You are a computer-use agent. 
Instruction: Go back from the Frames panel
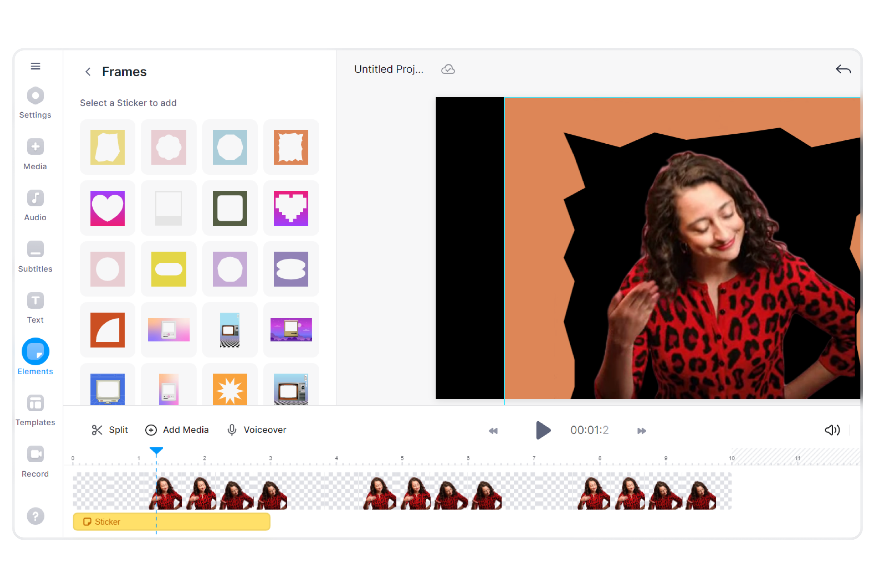pos(88,72)
